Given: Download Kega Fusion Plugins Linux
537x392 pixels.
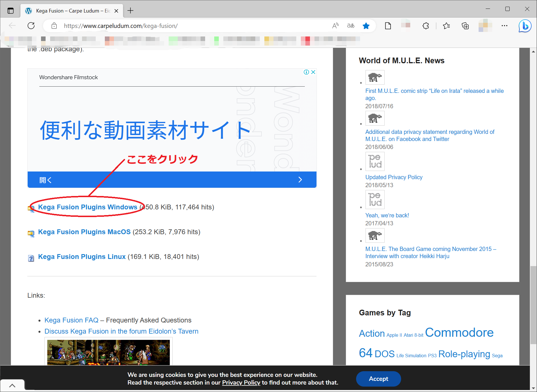Looking at the screenshot, I should (x=82, y=257).
